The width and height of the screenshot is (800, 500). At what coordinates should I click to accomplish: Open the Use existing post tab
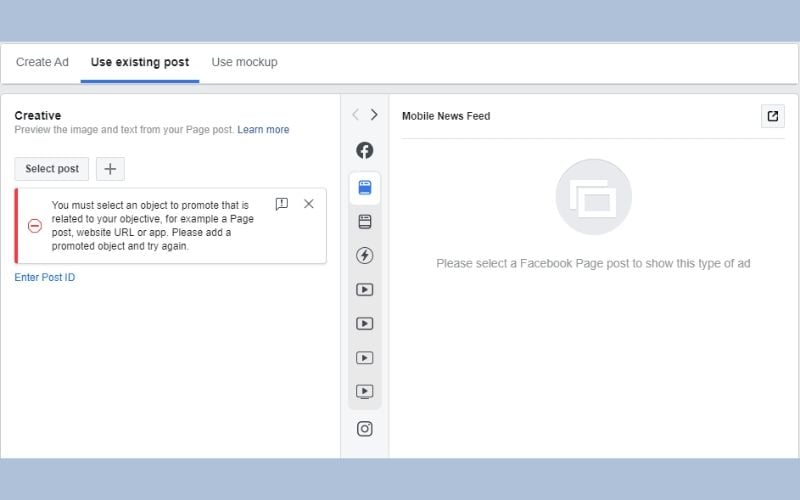[x=139, y=62]
